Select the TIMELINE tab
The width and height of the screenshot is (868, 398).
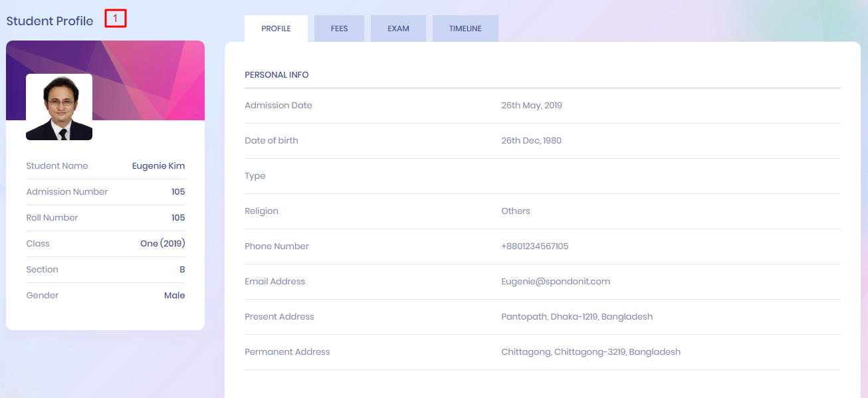coord(465,29)
